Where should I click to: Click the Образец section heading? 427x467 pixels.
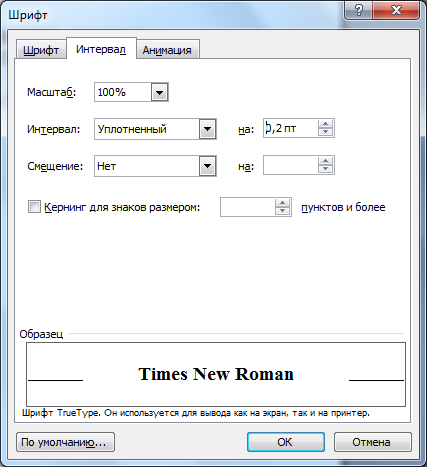coord(41,334)
